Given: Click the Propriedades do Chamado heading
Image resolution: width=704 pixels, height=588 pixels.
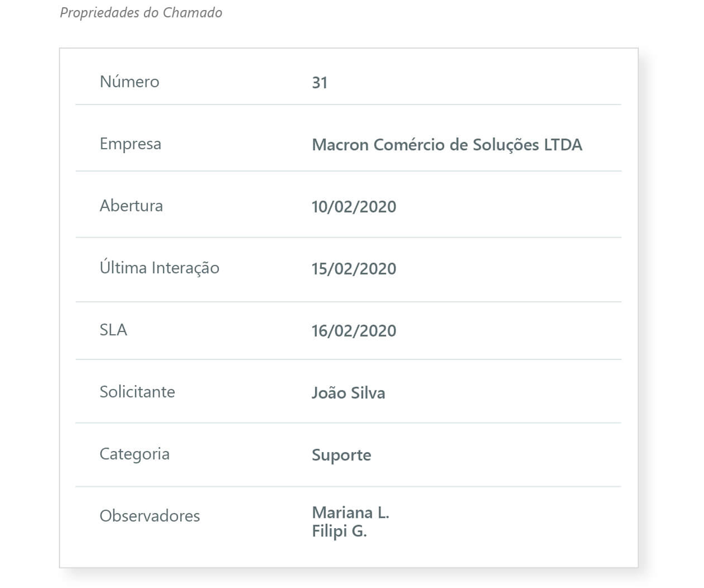Looking at the screenshot, I should coord(141,13).
